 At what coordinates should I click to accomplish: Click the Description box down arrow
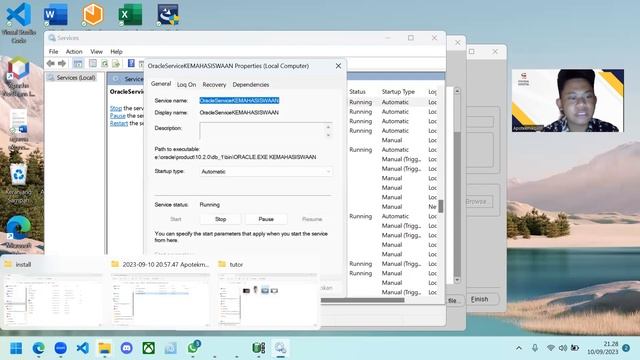[x=328, y=135]
